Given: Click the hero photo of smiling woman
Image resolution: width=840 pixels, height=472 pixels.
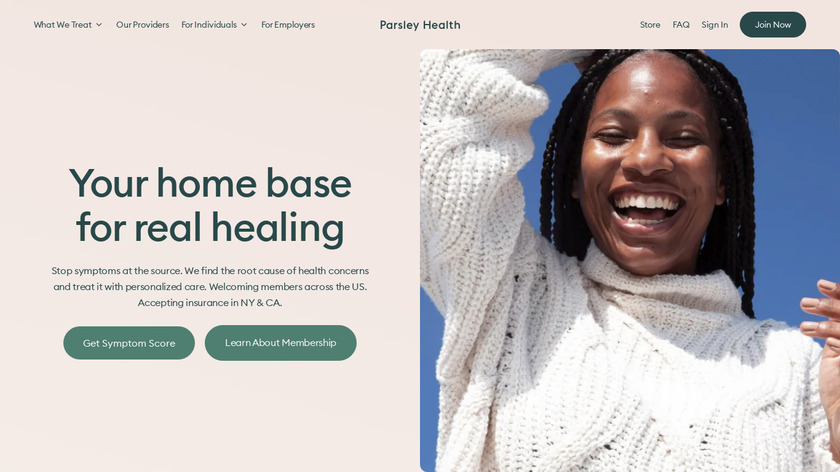Looking at the screenshot, I should coord(629,260).
